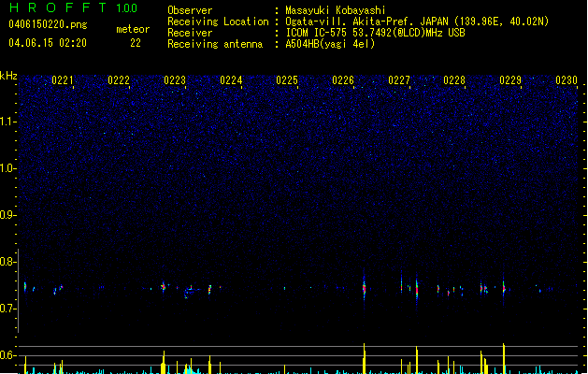Click the 0230 time marker
Viewport: 588px width, 374px height.
(x=566, y=79)
